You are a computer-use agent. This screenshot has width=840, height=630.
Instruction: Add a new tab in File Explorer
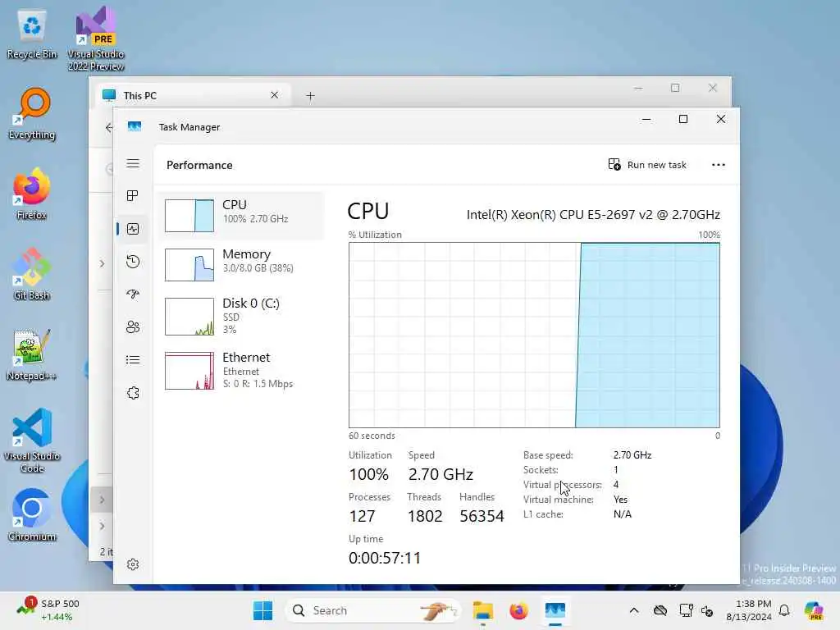310,96
